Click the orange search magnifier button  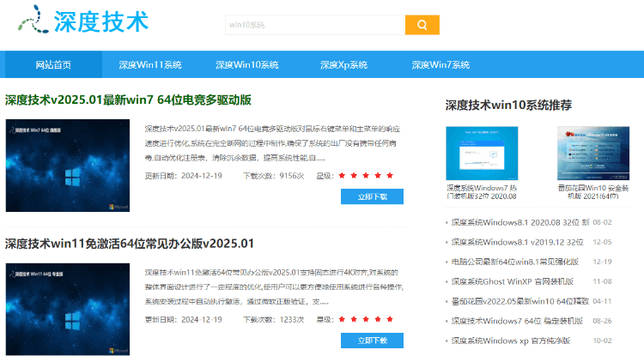(x=422, y=25)
